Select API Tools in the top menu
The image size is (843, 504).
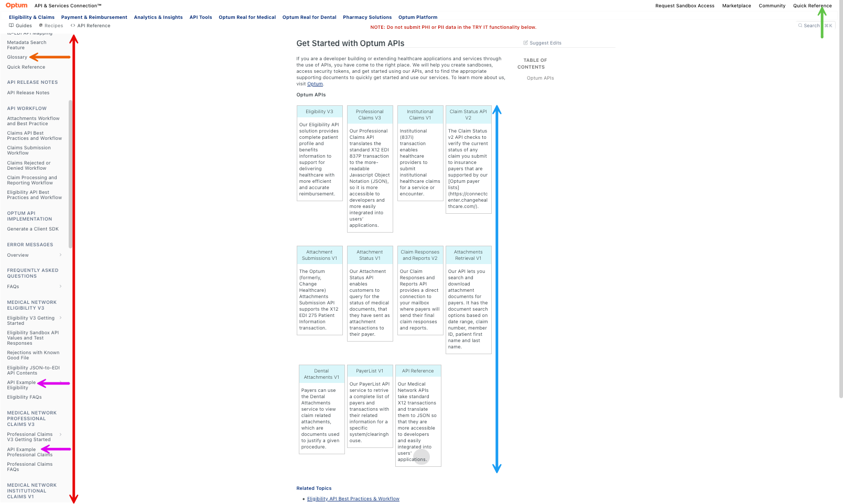[x=201, y=17]
